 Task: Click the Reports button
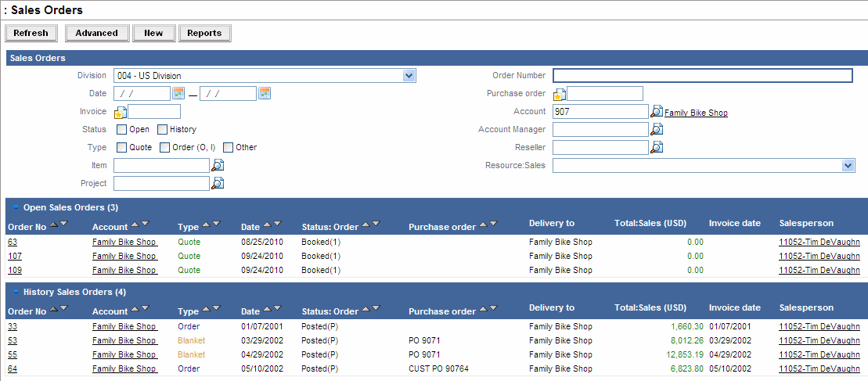coord(204,33)
